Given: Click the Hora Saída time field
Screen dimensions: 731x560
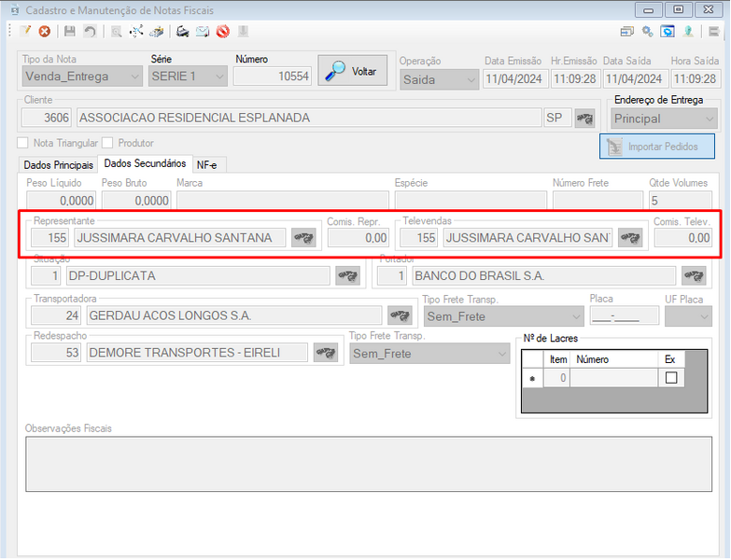Looking at the screenshot, I should coord(696,79).
